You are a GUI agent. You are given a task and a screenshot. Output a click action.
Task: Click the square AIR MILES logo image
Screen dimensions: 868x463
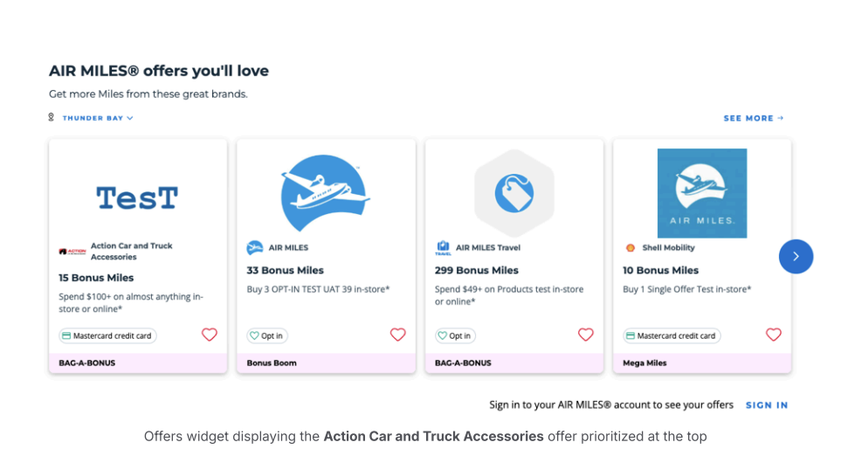702,193
